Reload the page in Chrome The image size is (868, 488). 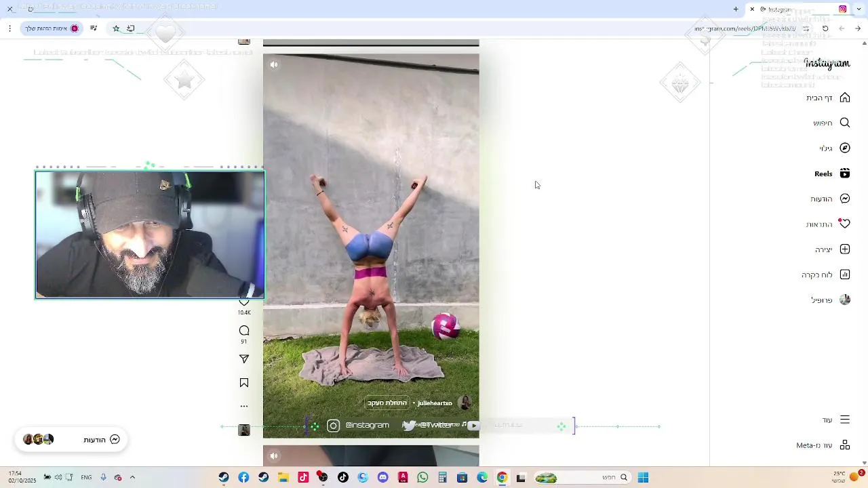825,28
